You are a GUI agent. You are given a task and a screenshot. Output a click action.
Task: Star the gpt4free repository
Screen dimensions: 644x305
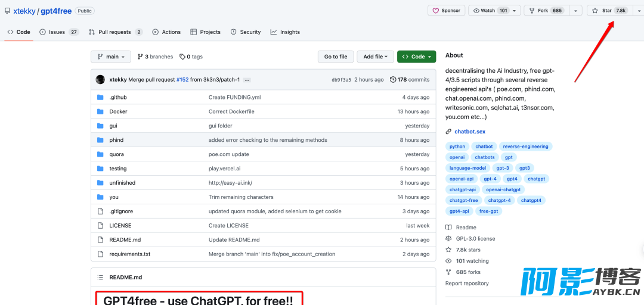[609, 11]
